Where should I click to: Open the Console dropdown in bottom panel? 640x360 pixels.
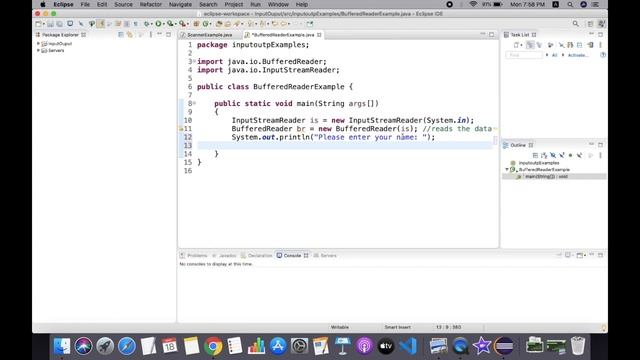click(584, 255)
